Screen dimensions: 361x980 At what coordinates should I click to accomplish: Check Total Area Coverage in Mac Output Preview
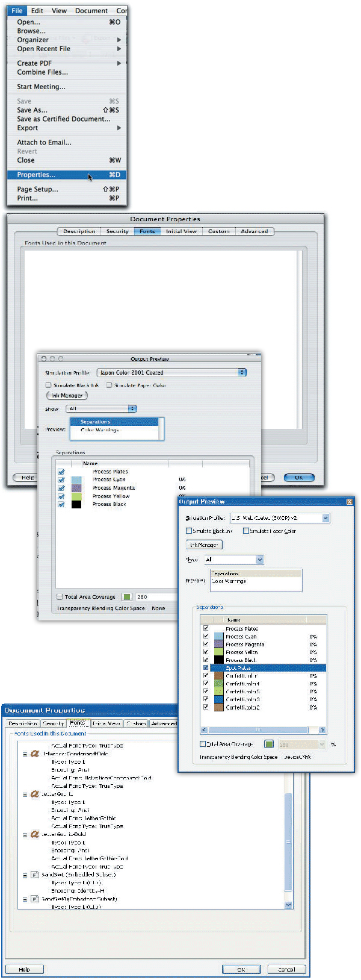click(x=60, y=597)
